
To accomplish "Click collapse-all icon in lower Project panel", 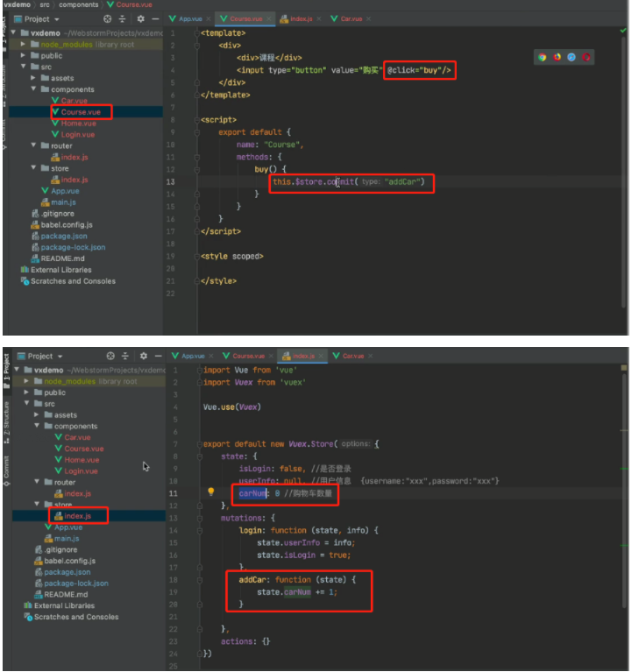I will [x=125, y=356].
